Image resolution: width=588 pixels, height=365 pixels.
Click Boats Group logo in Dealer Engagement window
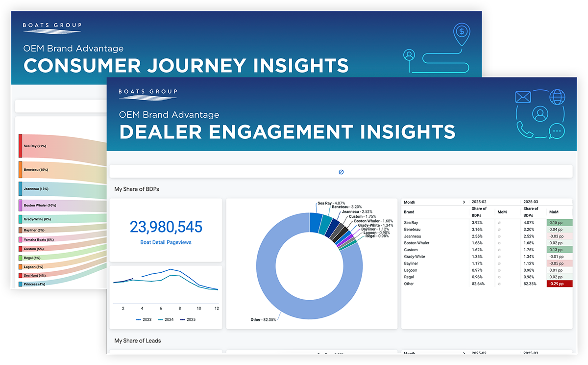pyautogui.click(x=147, y=94)
